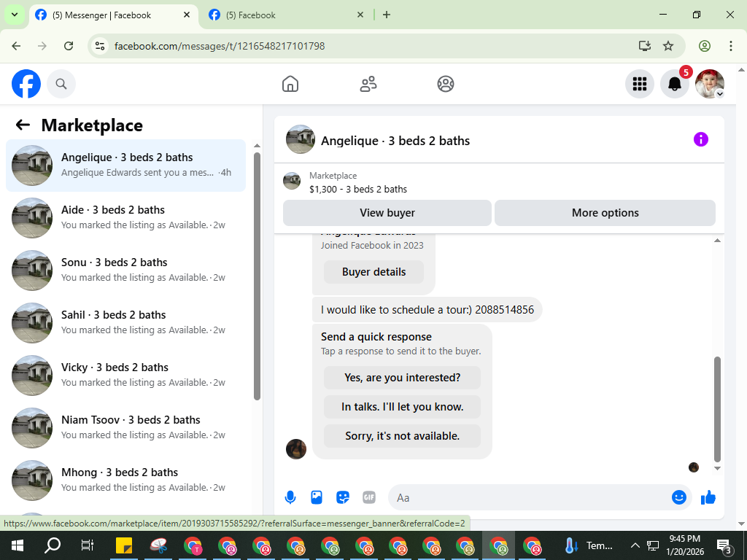Send 'Yes, are you interested?' quick response
The image size is (747, 560).
(x=402, y=378)
